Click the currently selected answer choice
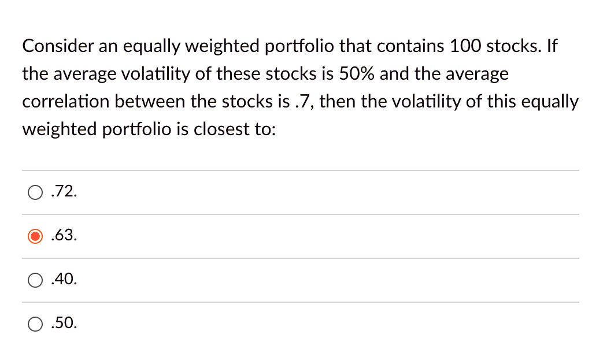Image resolution: width=592 pixels, height=364 pixels. coord(35,236)
